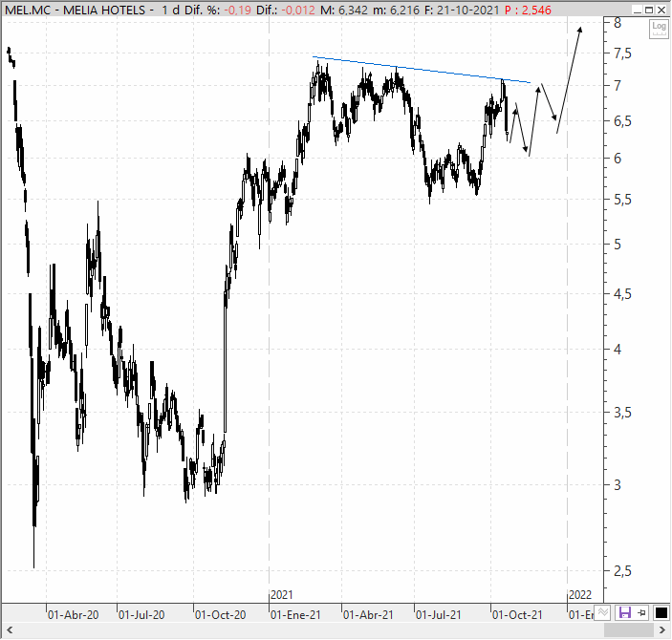Click the 7,5 price axis label
Image resolution: width=672 pixels, height=640 pixels.
click(622, 53)
